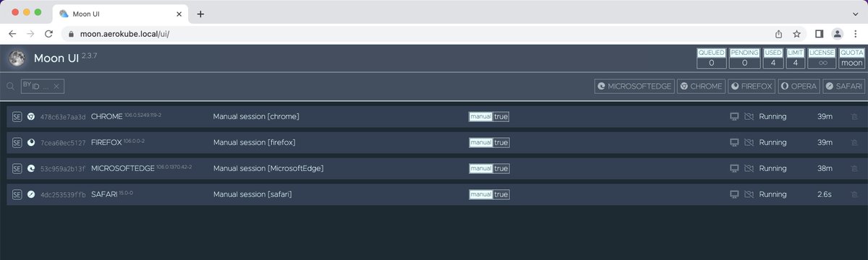The width and height of the screenshot is (868, 260).
Task: Click the SE badge on the SAFARI row
Action: tap(17, 194)
